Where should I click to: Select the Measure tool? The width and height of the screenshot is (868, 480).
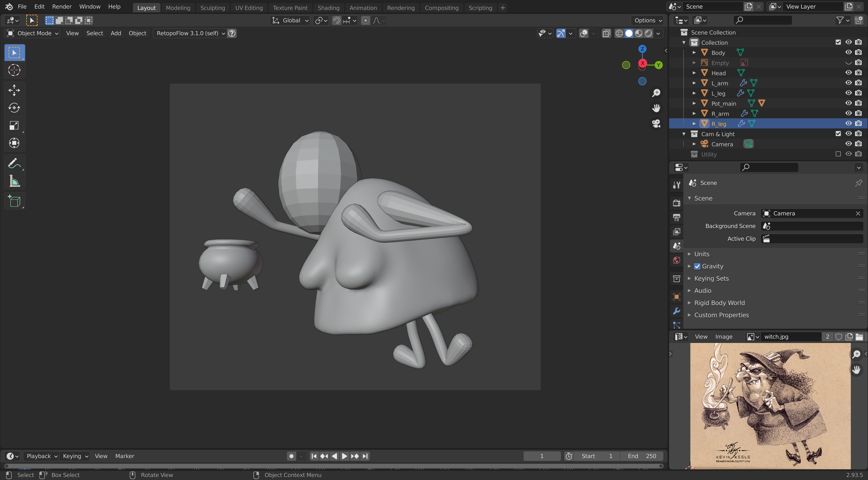14,182
